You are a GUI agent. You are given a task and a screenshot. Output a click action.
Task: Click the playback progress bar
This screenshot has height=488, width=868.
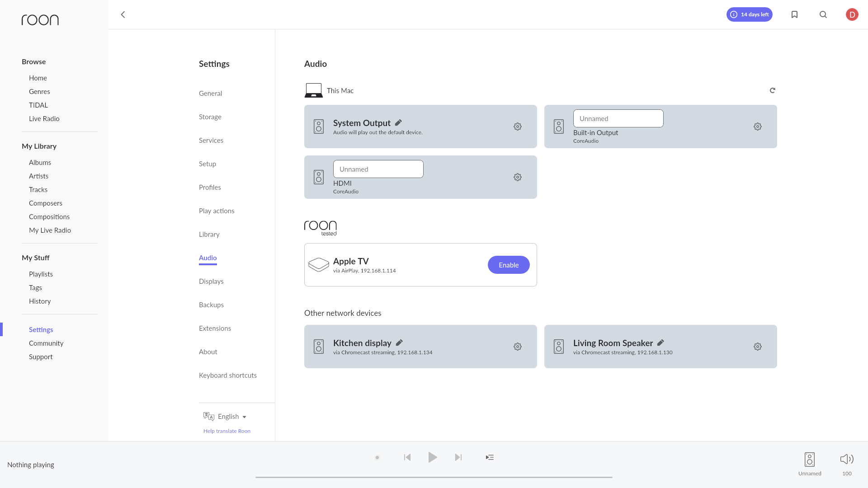[434, 477]
